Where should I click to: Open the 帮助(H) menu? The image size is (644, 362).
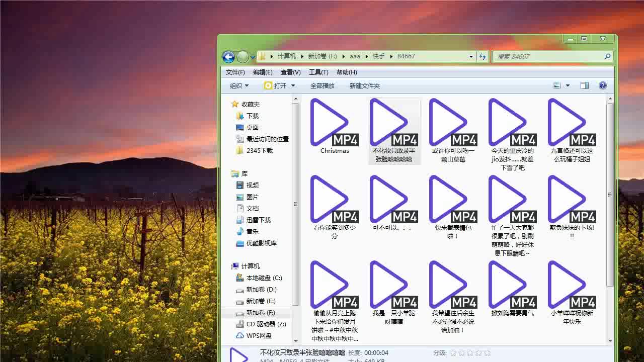point(347,72)
